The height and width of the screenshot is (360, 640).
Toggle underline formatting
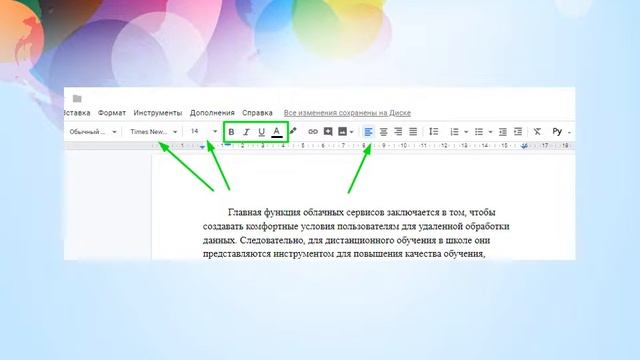tap(261, 132)
